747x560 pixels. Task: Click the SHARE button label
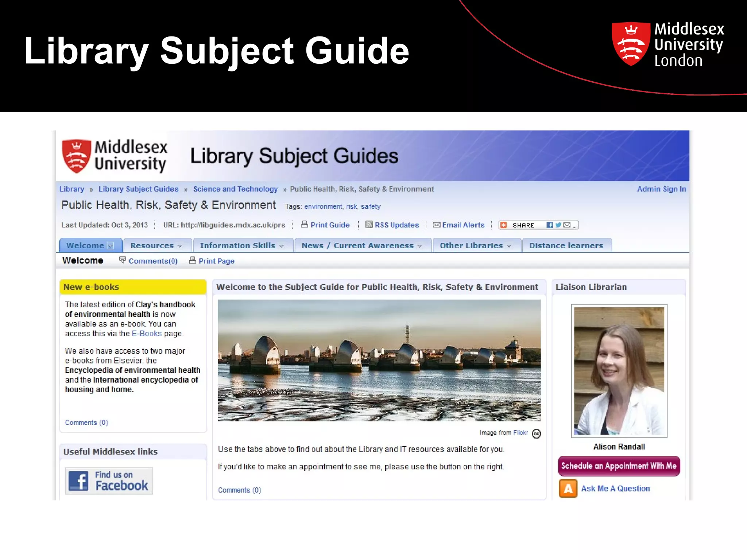[x=523, y=225]
